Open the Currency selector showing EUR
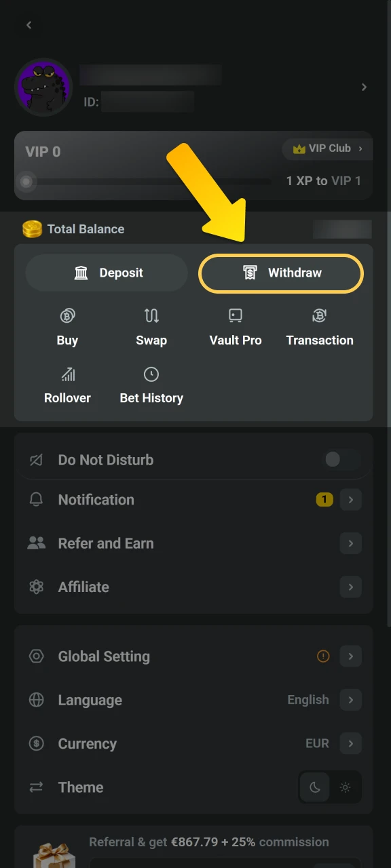Image resolution: width=391 pixels, height=868 pixels. (x=350, y=743)
